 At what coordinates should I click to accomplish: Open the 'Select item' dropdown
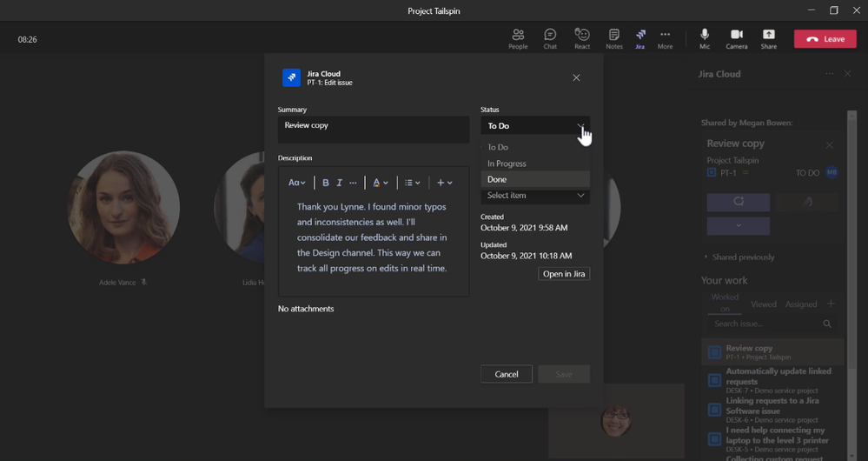534,196
